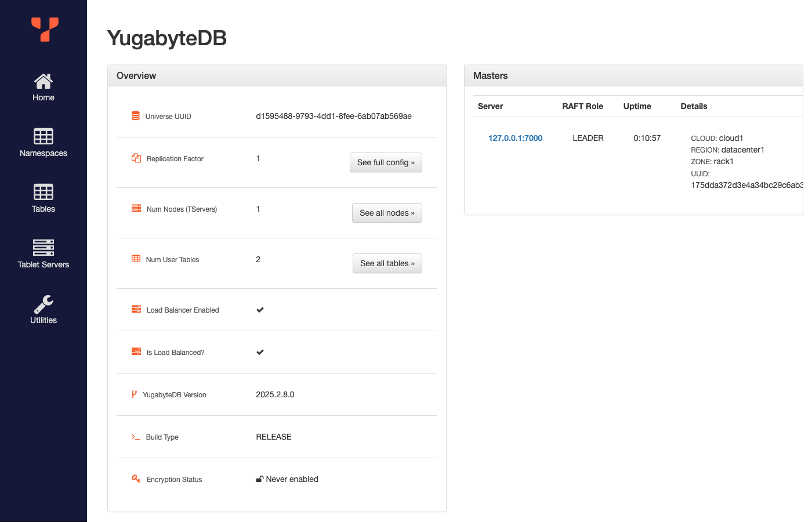
Task: Click the unlocked padlock icon
Action: point(260,479)
